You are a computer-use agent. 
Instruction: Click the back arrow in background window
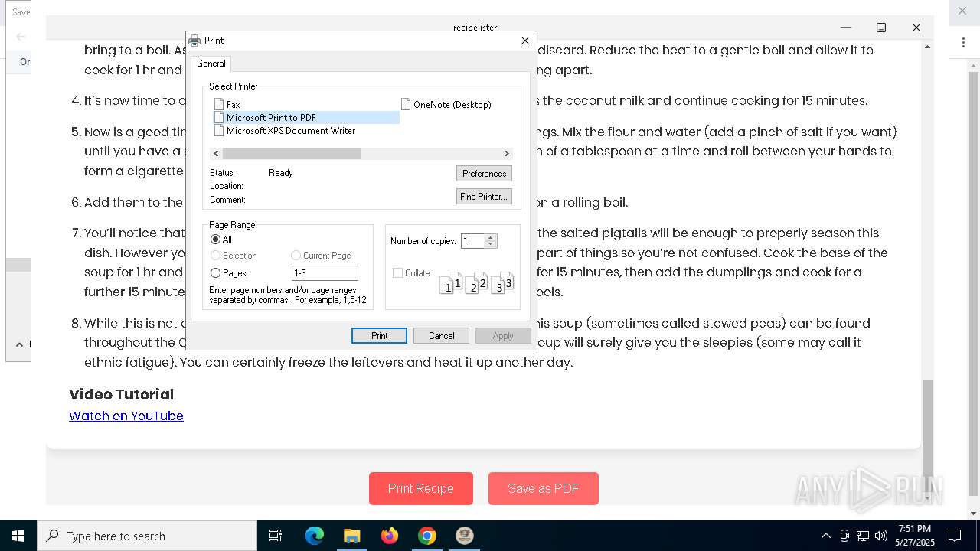21,36
